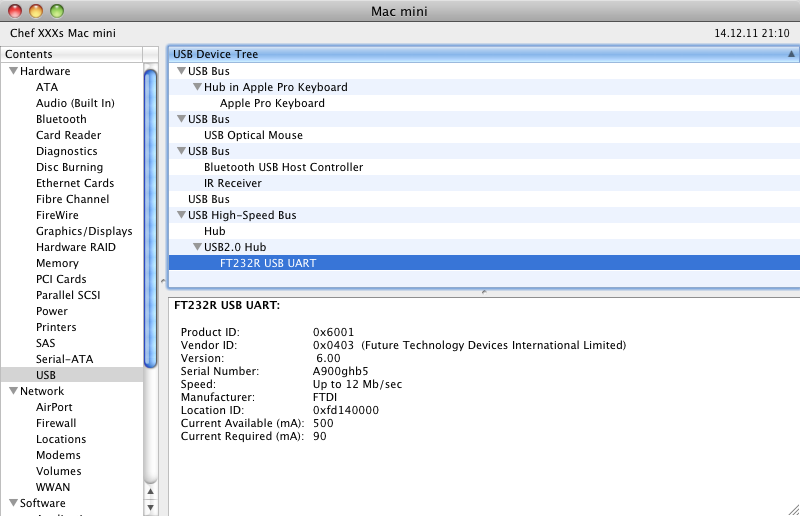The height and width of the screenshot is (516, 800).
Task: Open AirPort network info
Action: pos(54,407)
